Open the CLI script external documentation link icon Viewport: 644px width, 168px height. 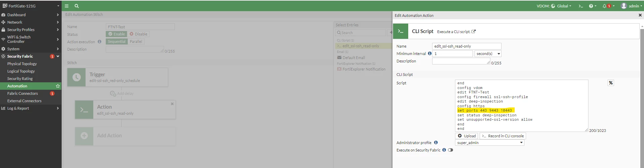(x=474, y=32)
